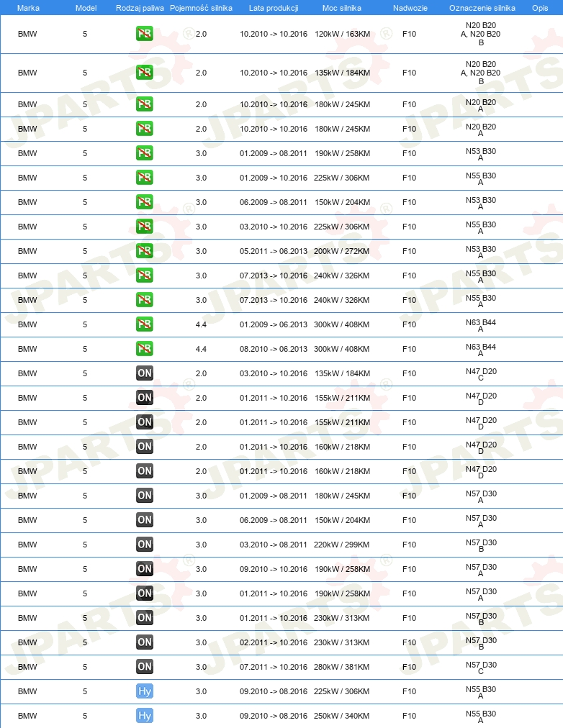Click the engine code N63 B44 A in the 08.2010 row

pos(481,350)
